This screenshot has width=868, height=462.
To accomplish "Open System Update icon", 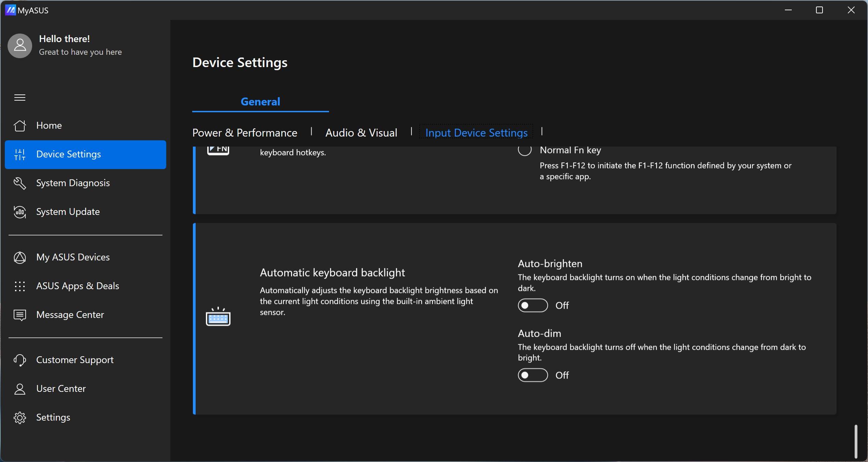I will click(20, 212).
